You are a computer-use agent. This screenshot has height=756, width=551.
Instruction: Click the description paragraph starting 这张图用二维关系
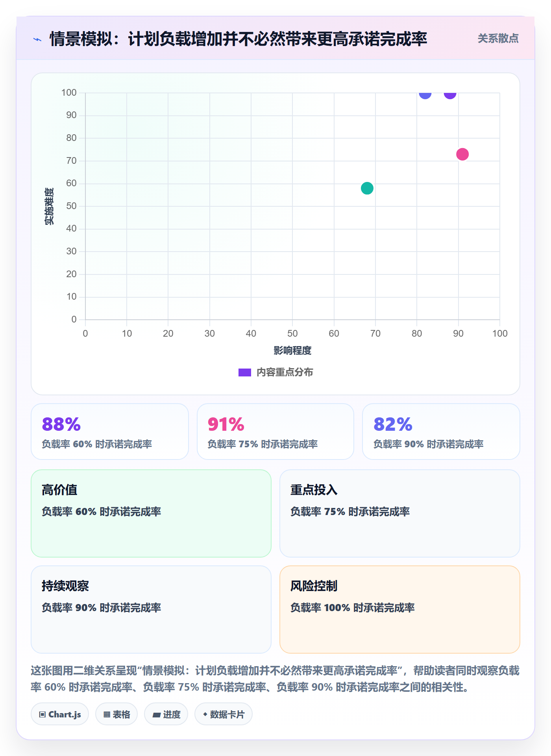point(275,679)
